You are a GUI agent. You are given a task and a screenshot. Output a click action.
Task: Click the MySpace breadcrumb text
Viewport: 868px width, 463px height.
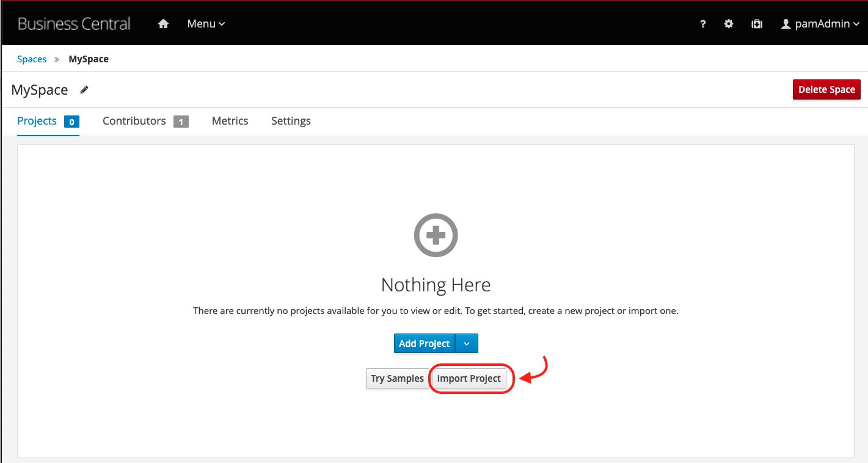[89, 59]
